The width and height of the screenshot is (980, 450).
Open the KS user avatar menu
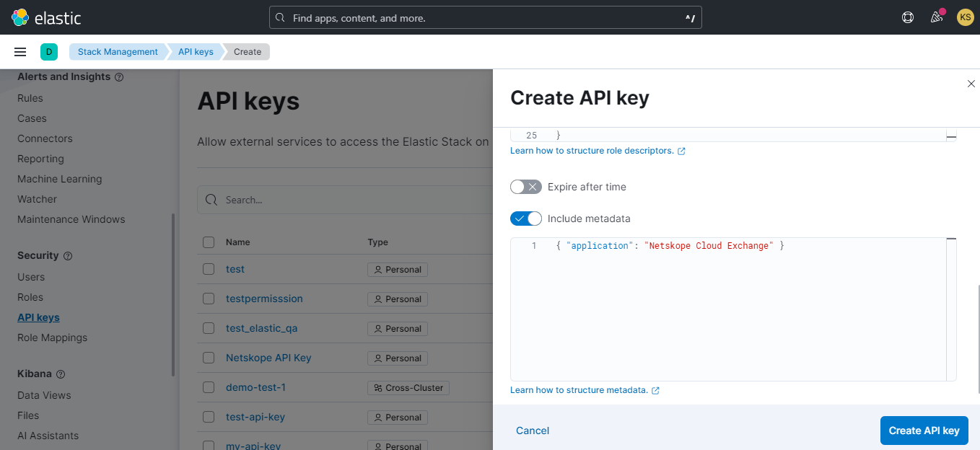[965, 17]
